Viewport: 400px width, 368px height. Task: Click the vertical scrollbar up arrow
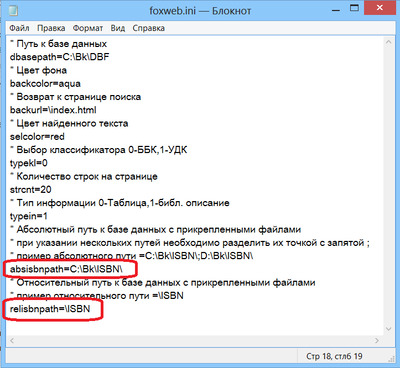388,42
